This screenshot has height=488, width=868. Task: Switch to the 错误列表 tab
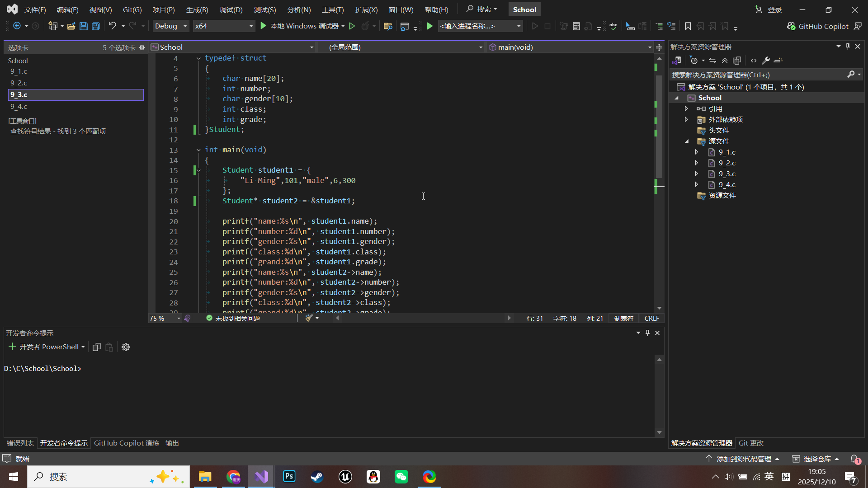[x=20, y=443]
